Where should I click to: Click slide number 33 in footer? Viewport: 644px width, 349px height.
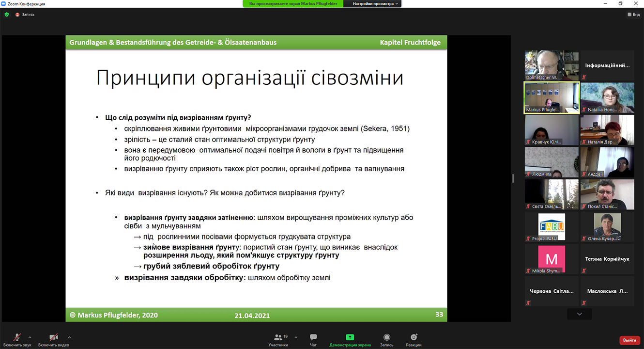pos(439,315)
